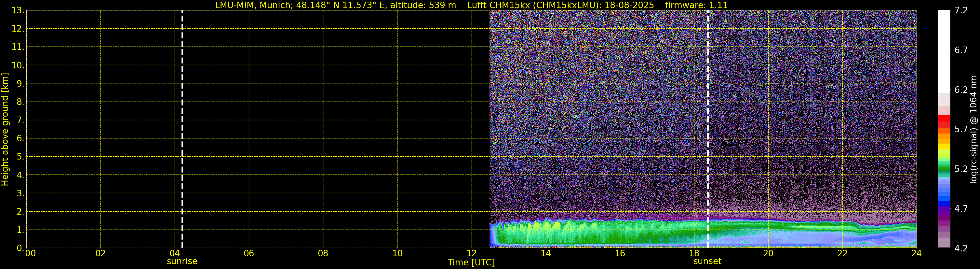Click the '9.' tick on the height axis
The height and width of the screenshot is (269, 980).
click(x=20, y=83)
